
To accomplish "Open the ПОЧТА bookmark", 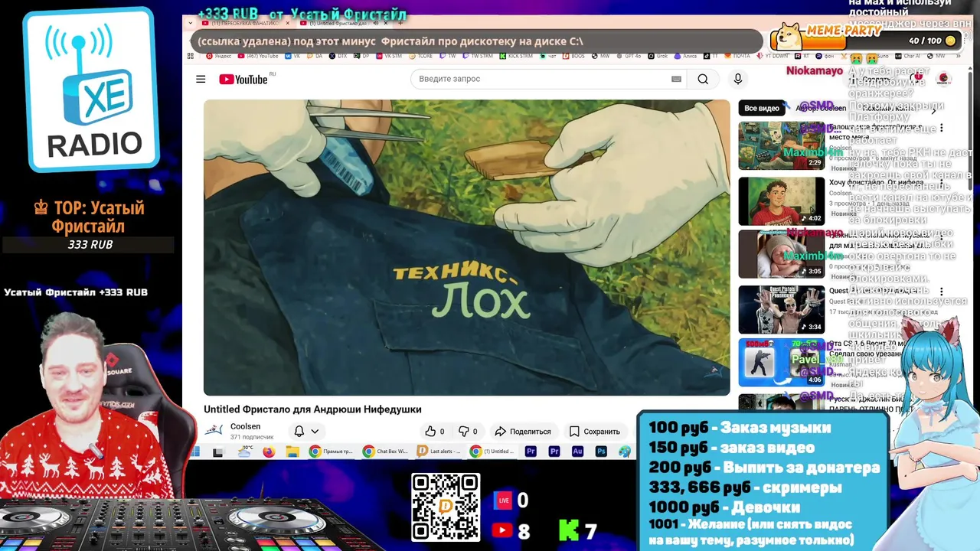I will [x=737, y=56].
